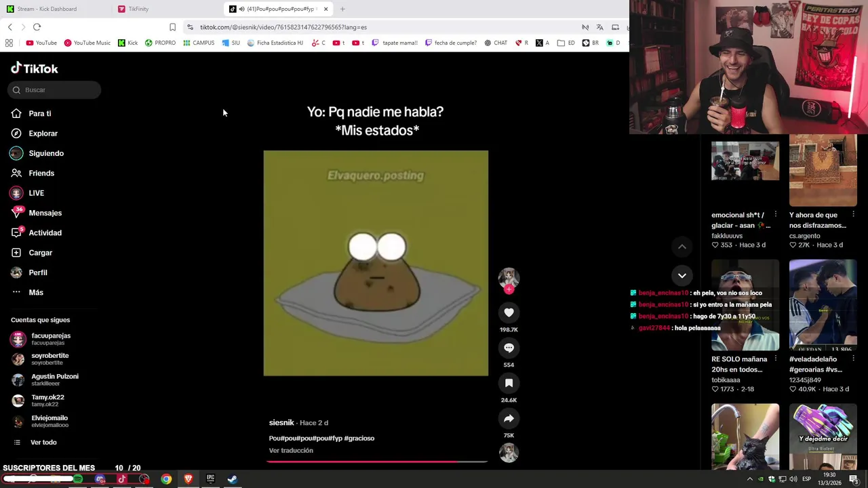This screenshot has height=488, width=868.
Task: Share the video with arrow icon
Action: 509,418
